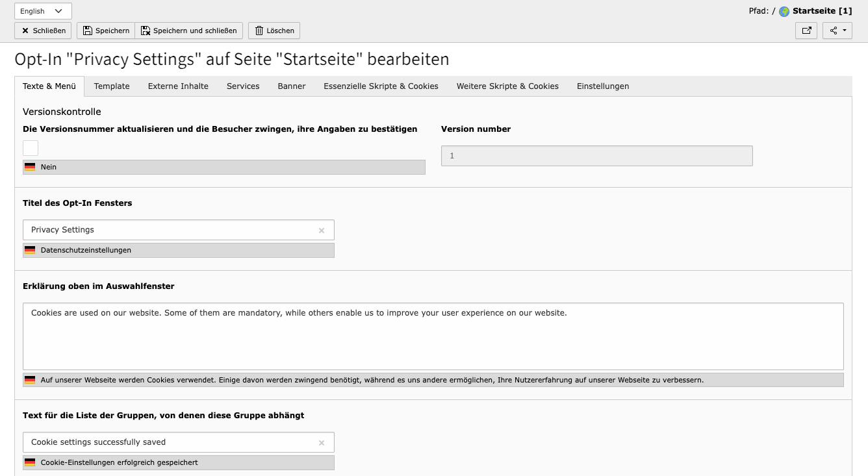
Task: Toggle the version number update checkbox
Action: pos(30,147)
